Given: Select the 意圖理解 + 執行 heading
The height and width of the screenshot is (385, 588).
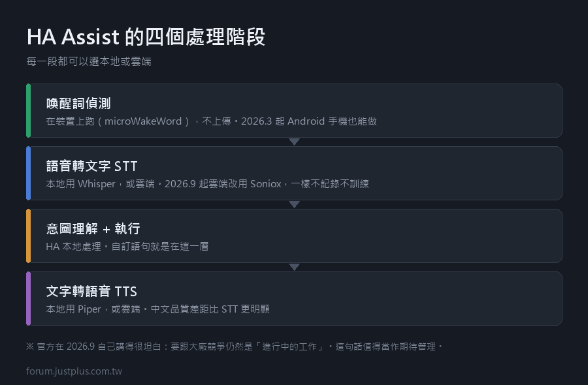Looking at the screenshot, I should (x=93, y=228).
